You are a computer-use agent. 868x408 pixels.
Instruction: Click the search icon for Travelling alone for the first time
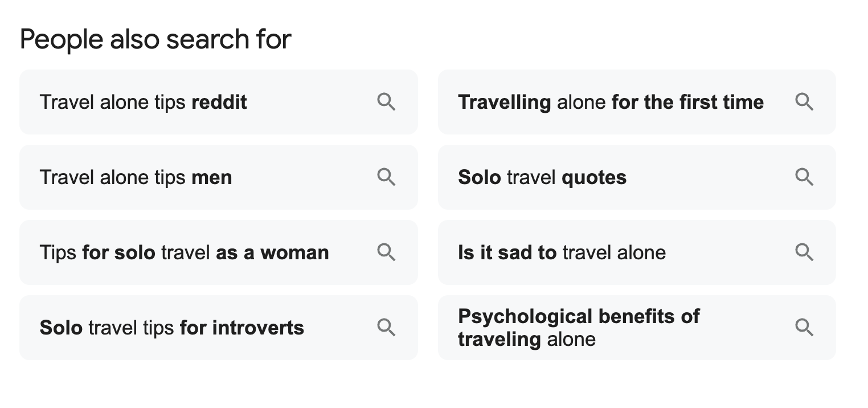point(804,102)
